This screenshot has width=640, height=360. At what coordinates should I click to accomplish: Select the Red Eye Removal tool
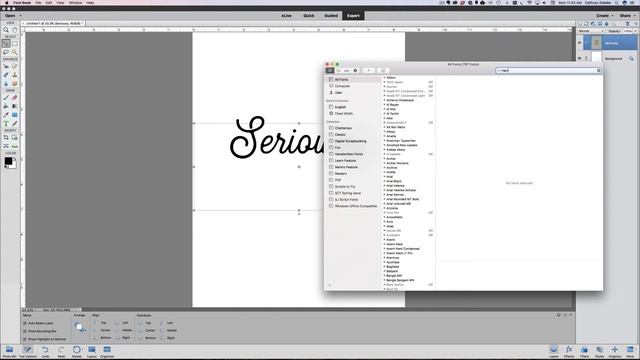[6, 66]
